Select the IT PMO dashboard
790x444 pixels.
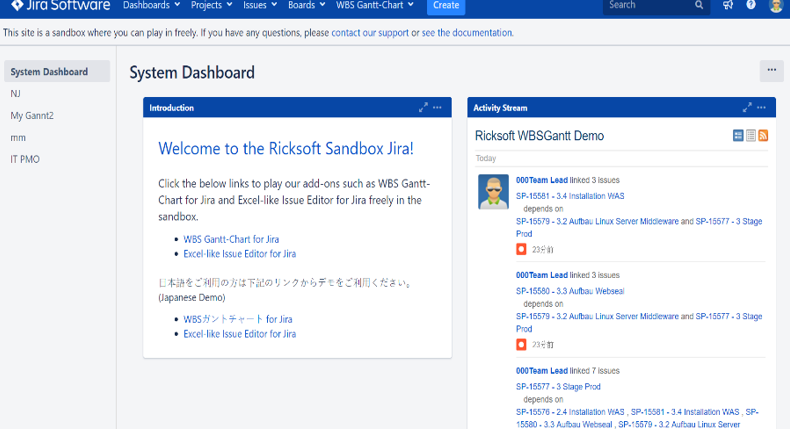tap(25, 159)
